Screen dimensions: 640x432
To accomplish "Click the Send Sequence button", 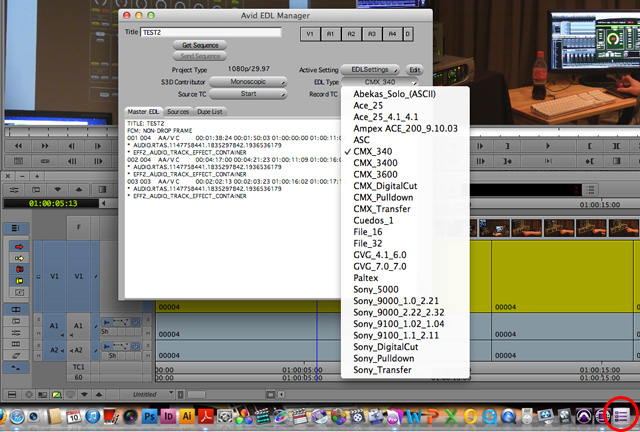I will 200,56.
